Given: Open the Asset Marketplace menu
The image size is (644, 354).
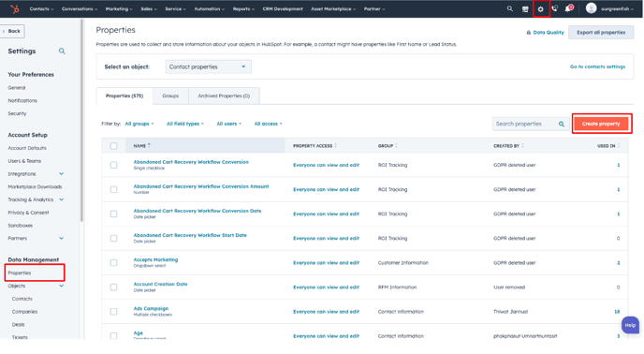Looking at the screenshot, I should click(x=333, y=8).
